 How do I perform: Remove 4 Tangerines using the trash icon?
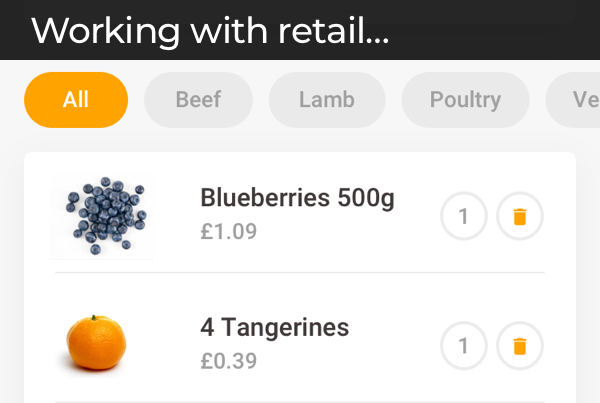[520, 346]
